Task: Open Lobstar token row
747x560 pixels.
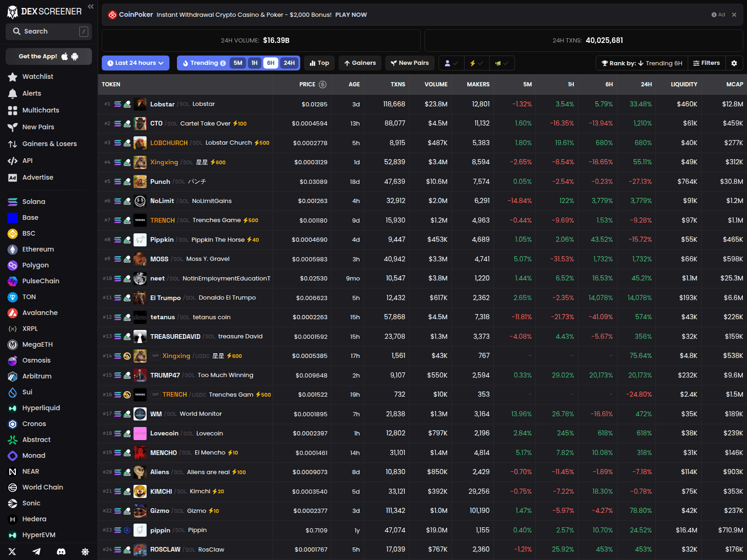Action: [x=423, y=104]
